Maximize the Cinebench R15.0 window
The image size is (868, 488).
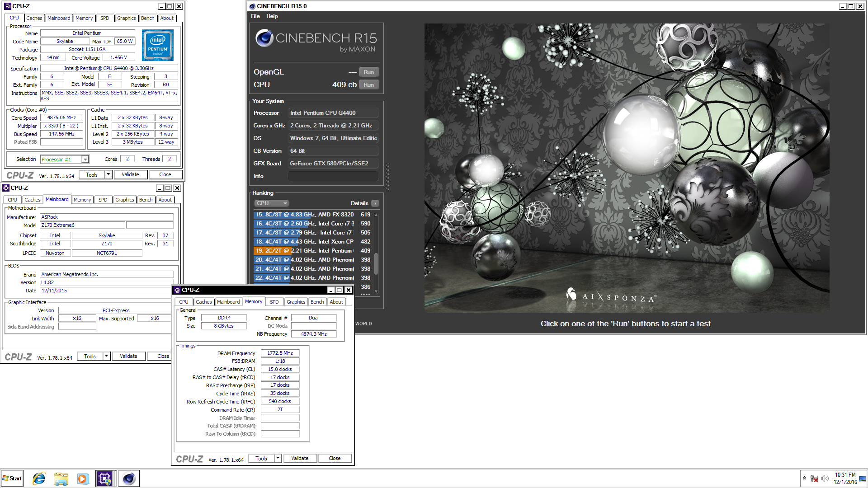(851, 6)
